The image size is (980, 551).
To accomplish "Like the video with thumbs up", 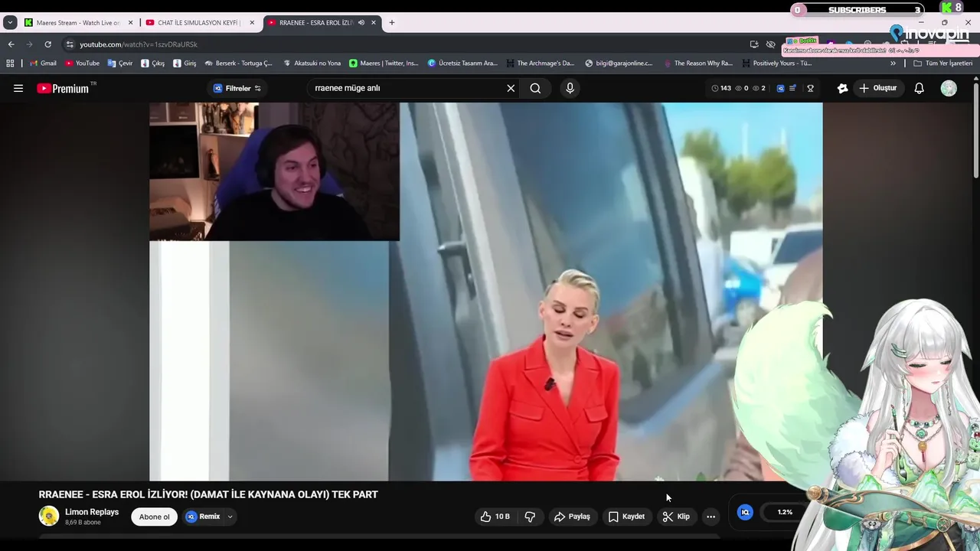I will (x=495, y=517).
